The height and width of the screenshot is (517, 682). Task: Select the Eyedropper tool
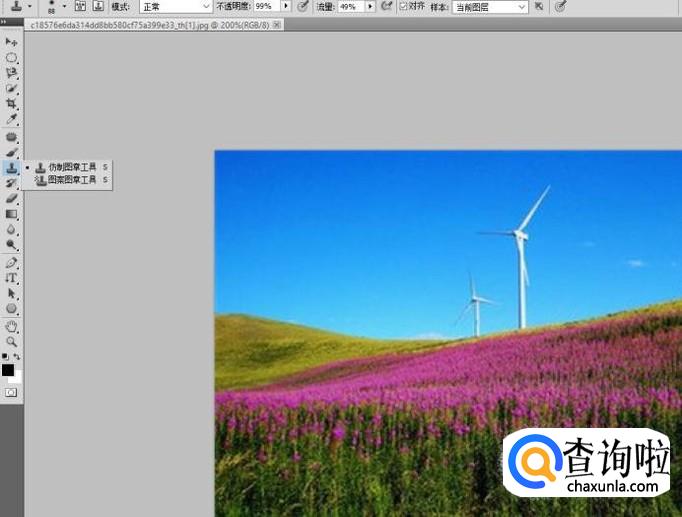(x=11, y=119)
